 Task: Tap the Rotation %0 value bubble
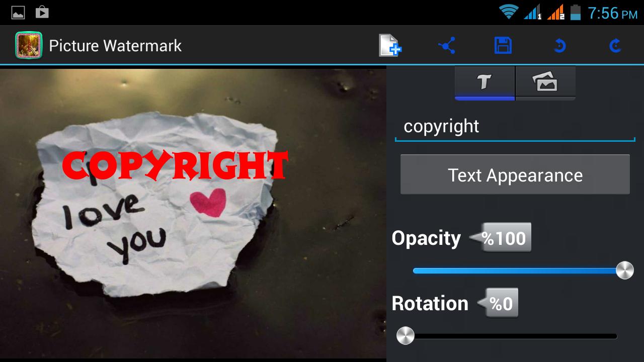(x=502, y=303)
